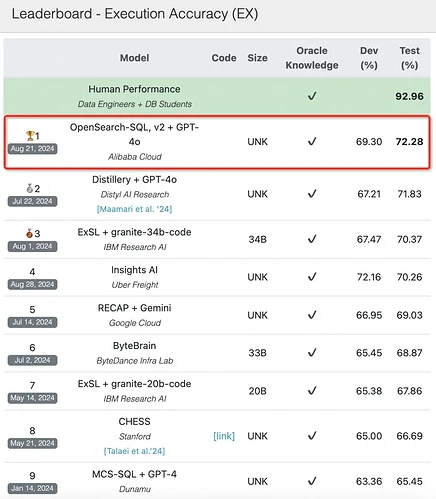This screenshot has width=436, height=499.
Task: Click the 72.28 test score
Action: pos(410,142)
